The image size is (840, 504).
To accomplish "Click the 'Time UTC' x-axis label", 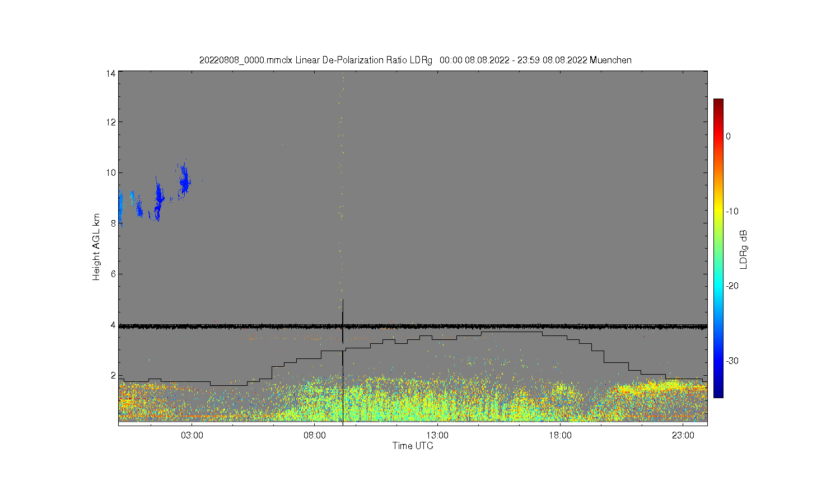I will click(413, 446).
